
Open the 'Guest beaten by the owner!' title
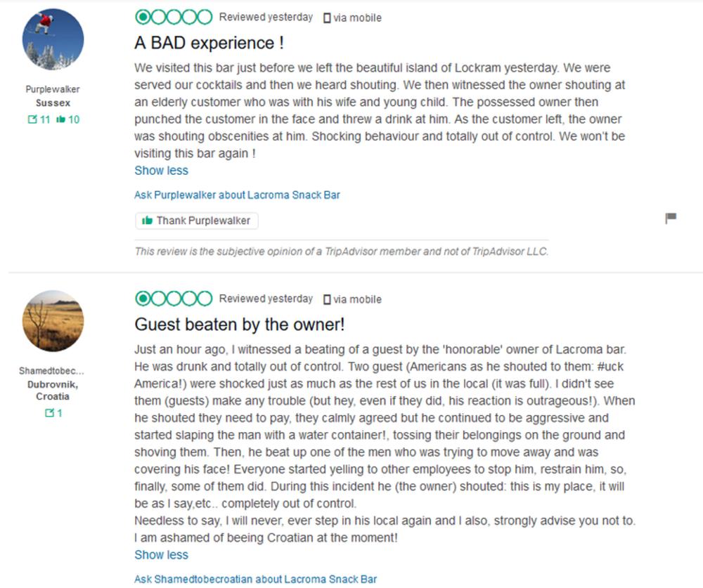pos(239,325)
